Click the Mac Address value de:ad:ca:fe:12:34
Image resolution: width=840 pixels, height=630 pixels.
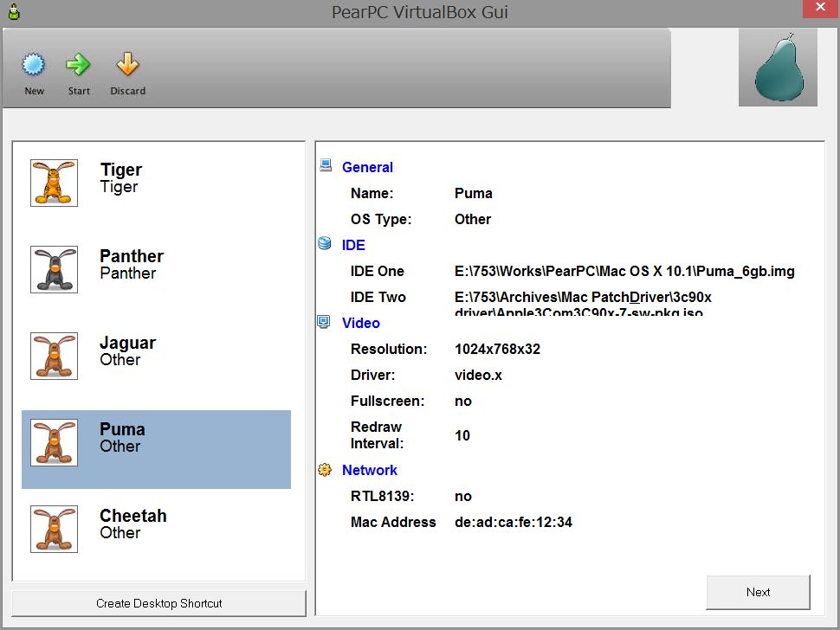[514, 523]
